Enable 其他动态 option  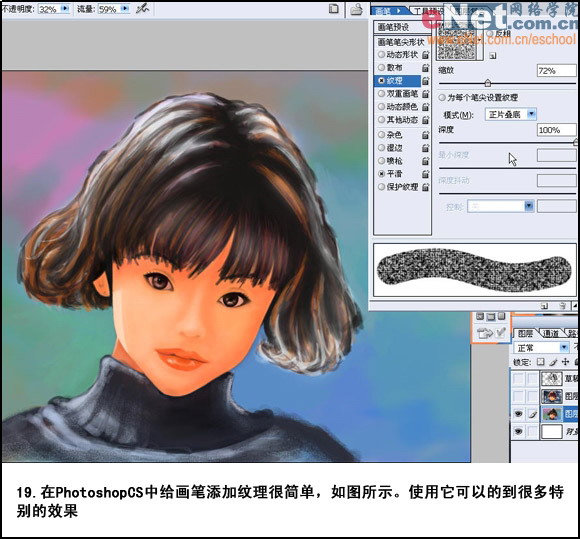381,120
